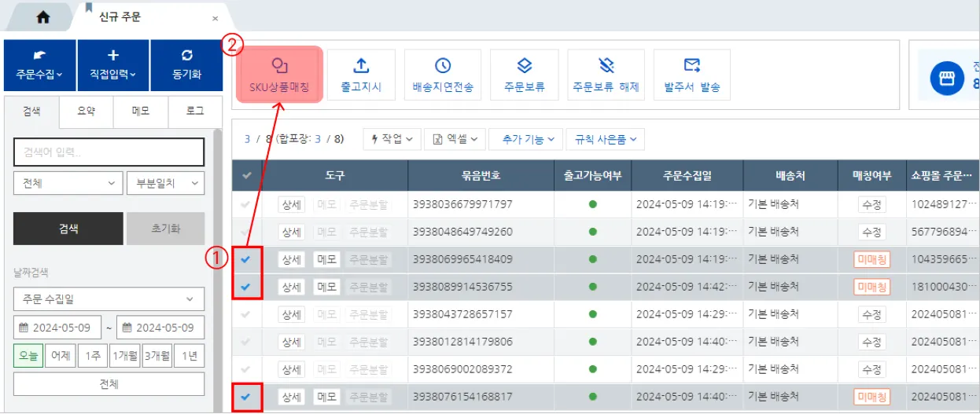This screenshot has height=414, width=980.
Task: Open the end date picker field
Action: point(161,328)
